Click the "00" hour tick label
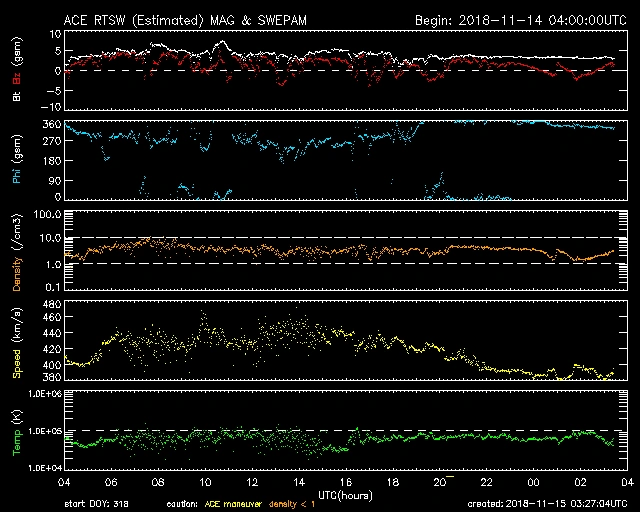This screenshot has height=512, width=640. [x=534, y=482]
